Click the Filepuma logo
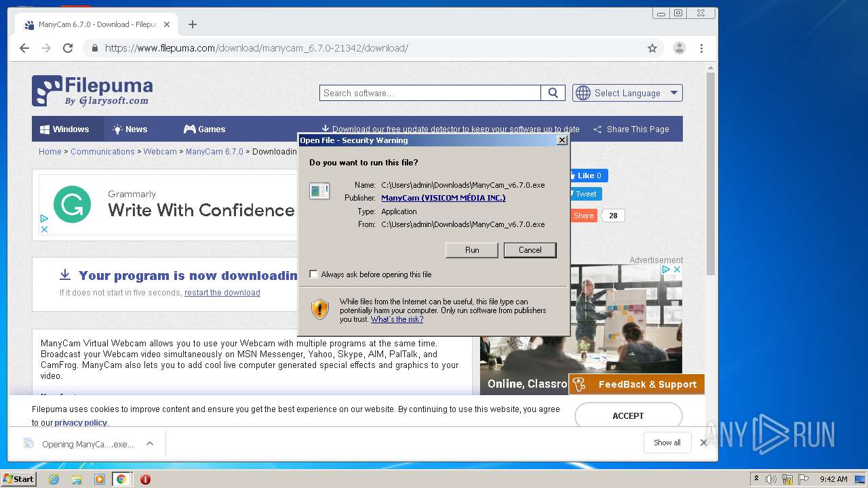Image resolution: width=868 pixels, height=488 pixels. pos(92,91)
